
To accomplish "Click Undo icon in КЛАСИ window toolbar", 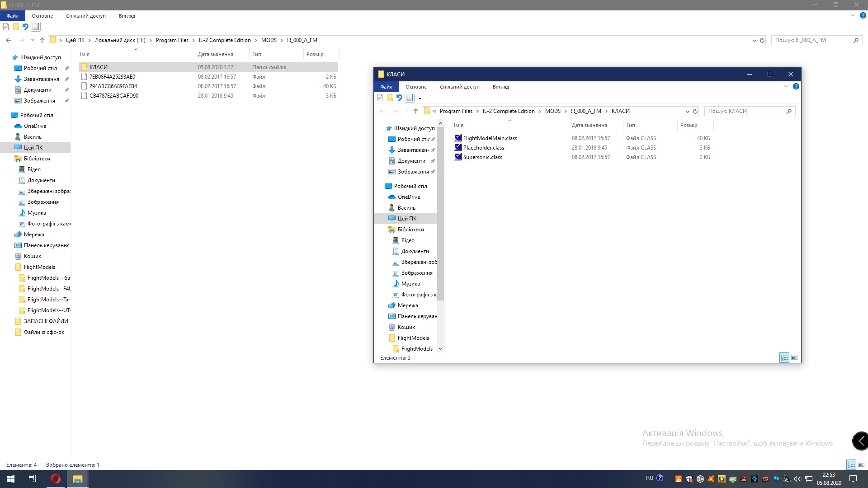I will [399, 98].
